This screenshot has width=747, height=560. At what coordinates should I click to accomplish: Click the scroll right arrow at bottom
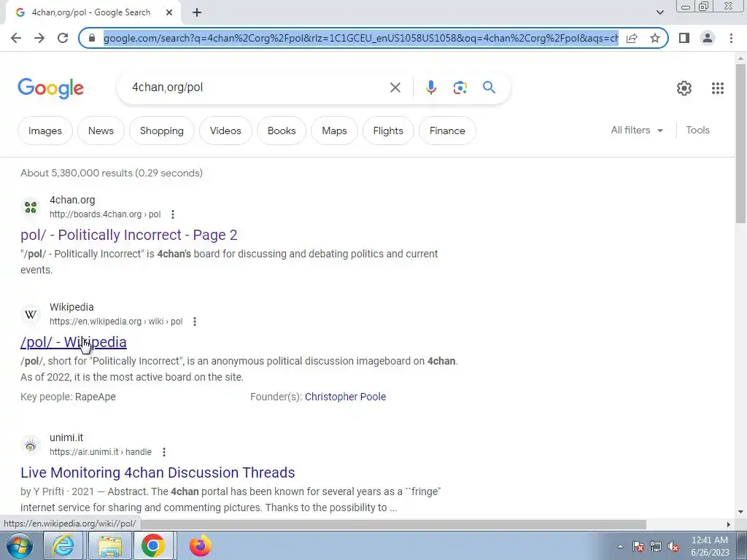tap(729, 524)
